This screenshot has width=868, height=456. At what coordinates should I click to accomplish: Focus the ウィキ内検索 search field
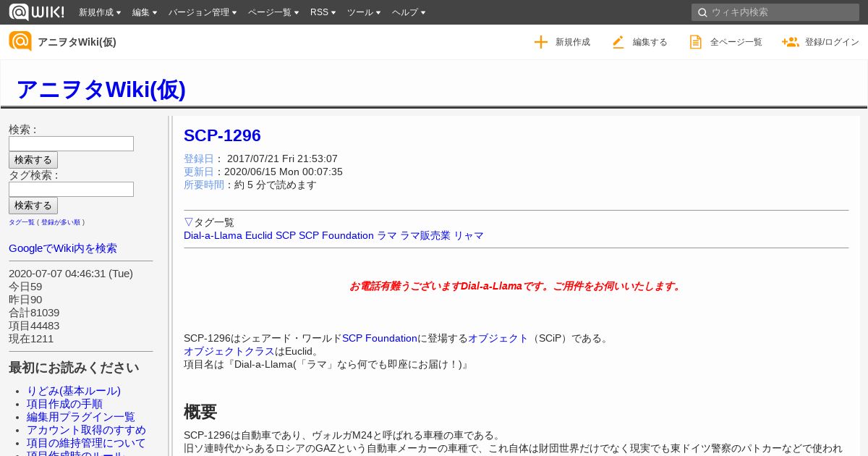click(x=775, y=12)
